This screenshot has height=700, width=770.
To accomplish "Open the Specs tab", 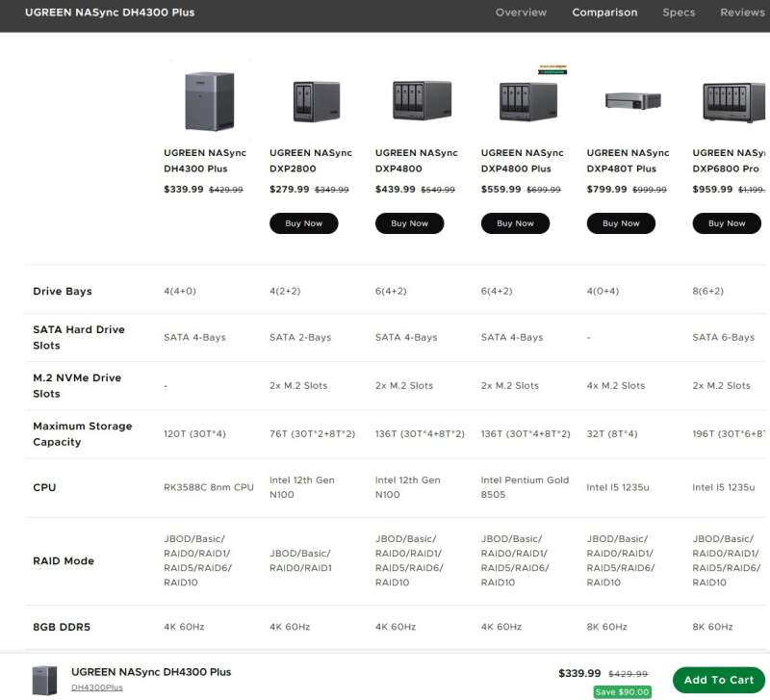I will click(679, 13).
